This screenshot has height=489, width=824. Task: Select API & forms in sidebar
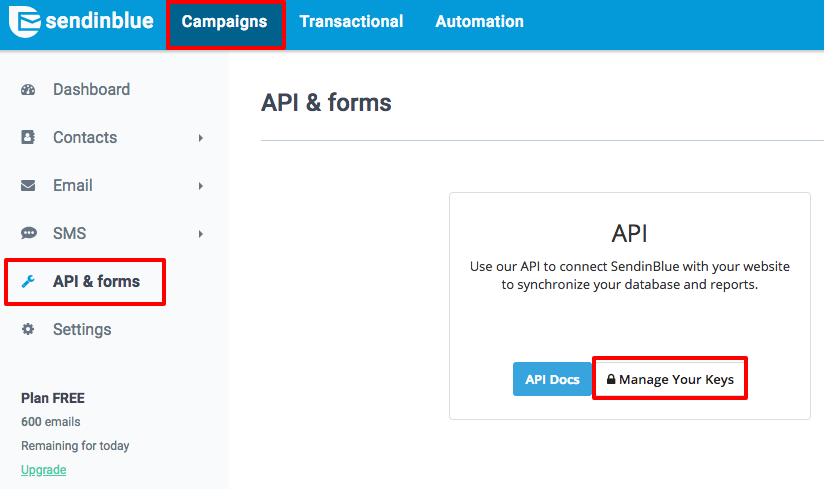[96, 282]
